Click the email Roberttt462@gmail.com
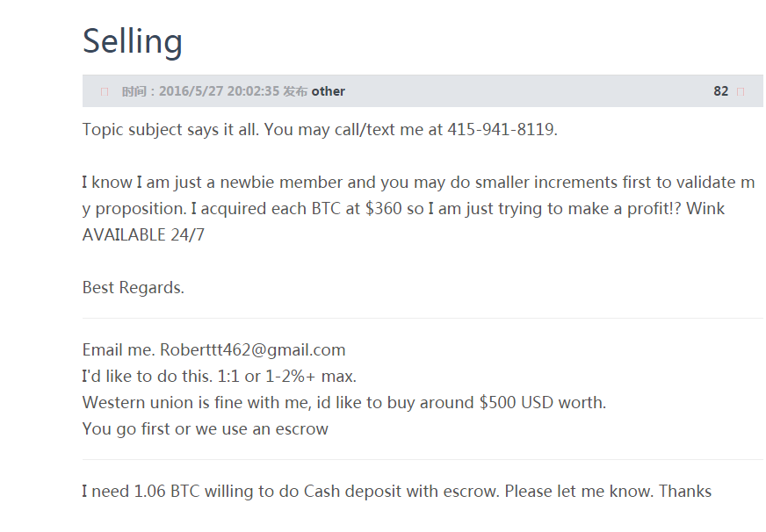This screenshot has width=766, height=532. 253,350
